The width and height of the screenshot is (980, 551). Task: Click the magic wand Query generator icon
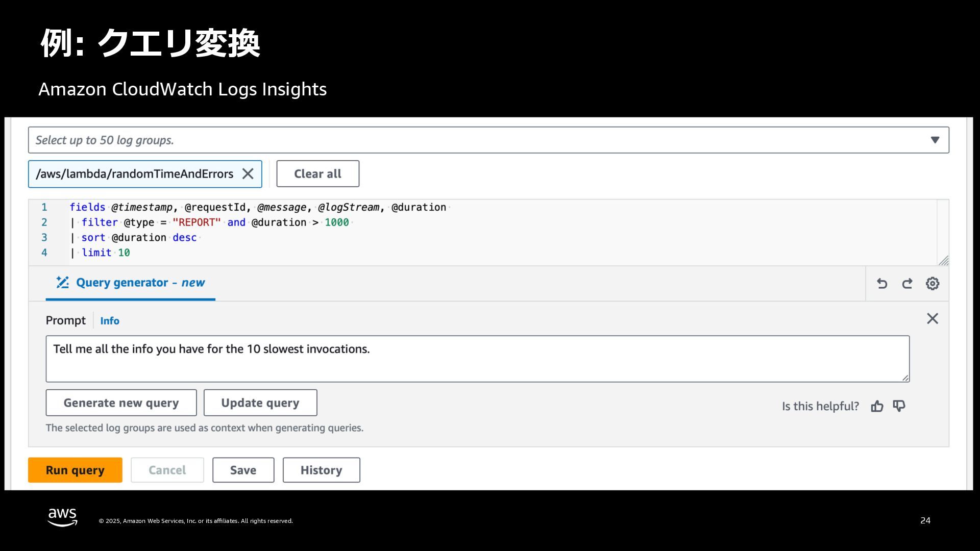(x=62, y=283)
